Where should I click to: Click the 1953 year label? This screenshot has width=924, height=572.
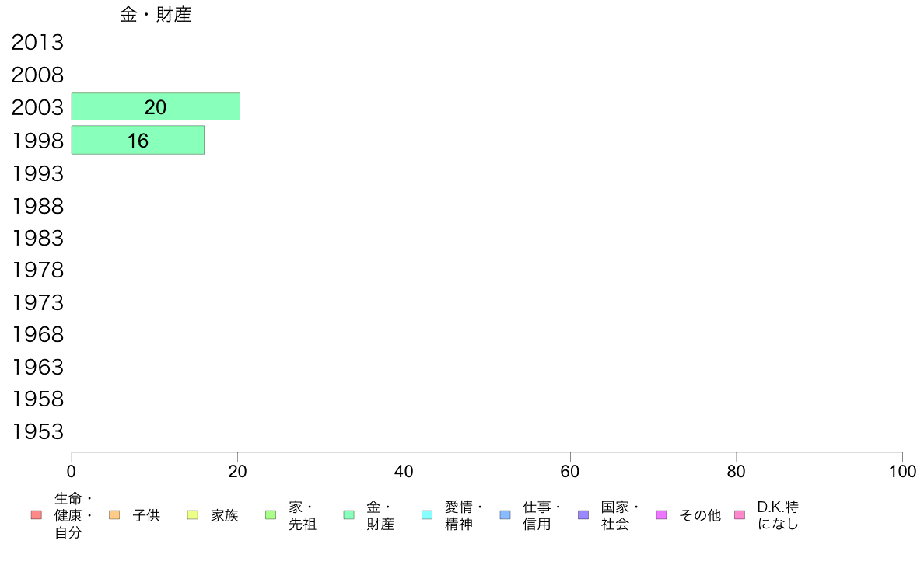[x=37, y=432]
